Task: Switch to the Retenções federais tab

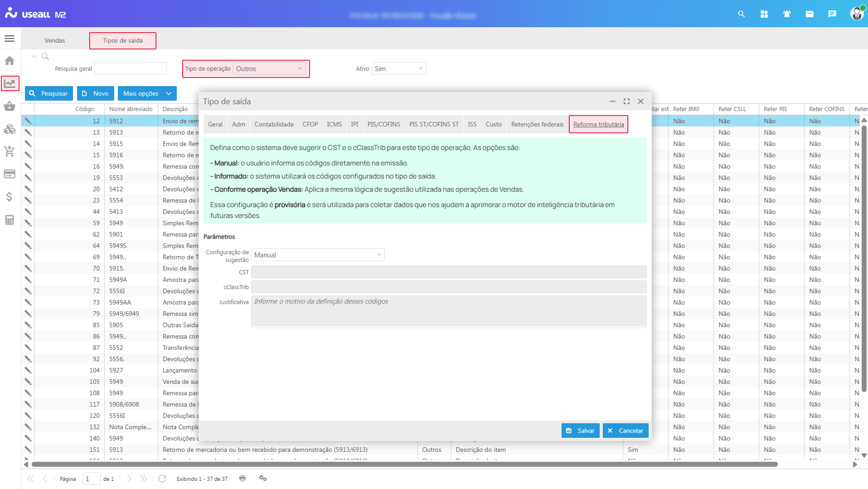Action: click(x=537, y=124)
